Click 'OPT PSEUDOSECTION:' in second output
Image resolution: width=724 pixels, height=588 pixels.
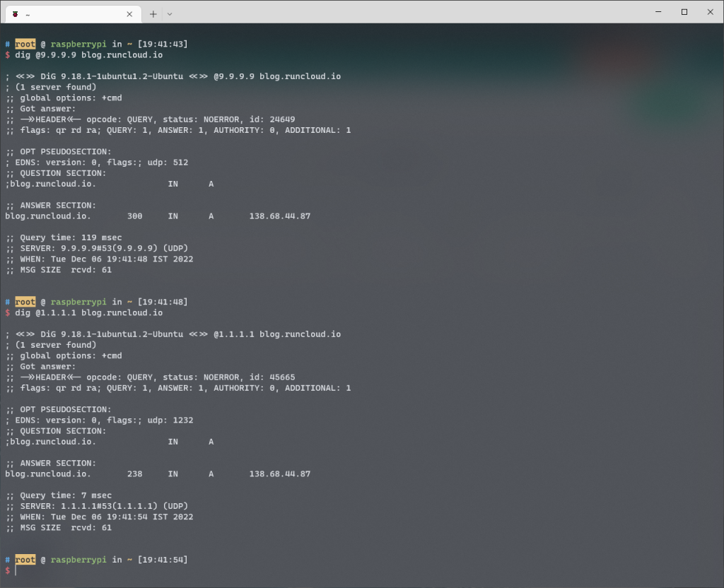65,410
